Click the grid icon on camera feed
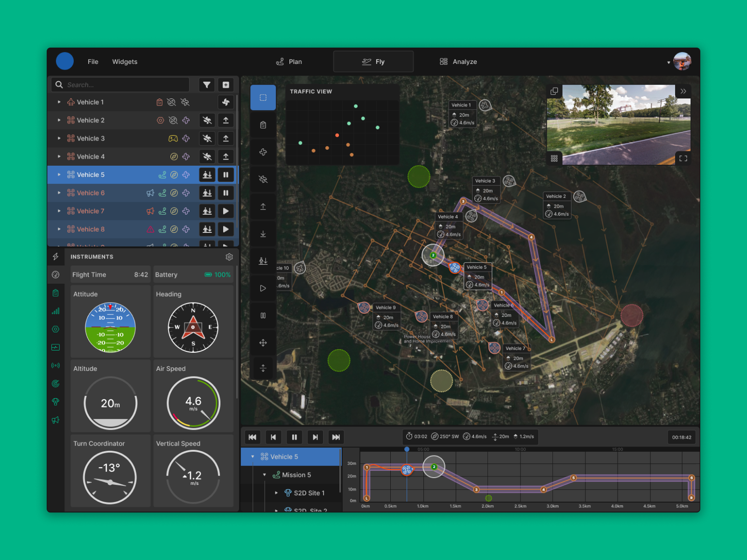This screenshot has width=747, height=560. (554, 159)
